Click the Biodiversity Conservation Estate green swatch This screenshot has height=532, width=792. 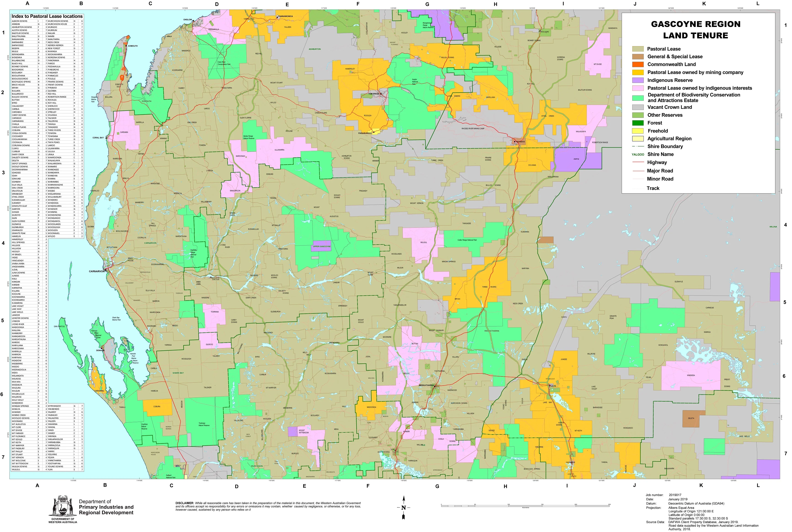tap(638, 98)
